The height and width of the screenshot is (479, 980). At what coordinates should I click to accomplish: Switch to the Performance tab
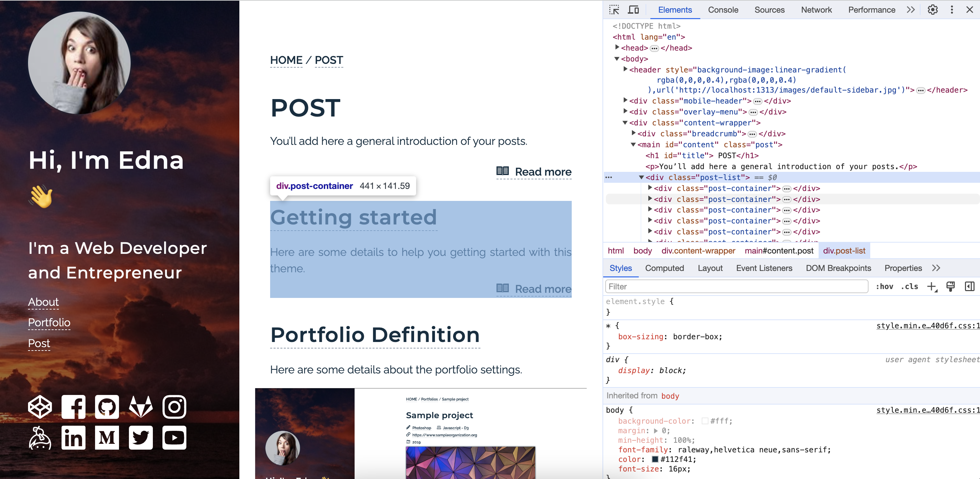coord(872,10)
